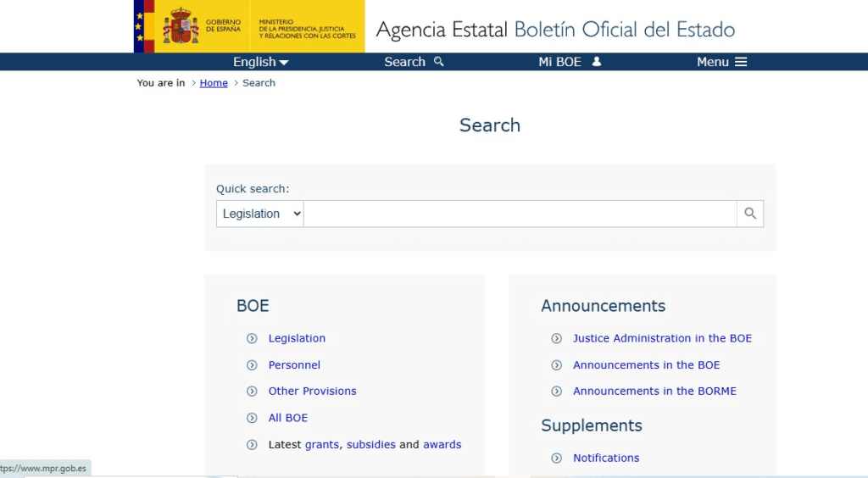Open the English language dropdown
This screenshot has height=478, width=868.
click(261, 62)
